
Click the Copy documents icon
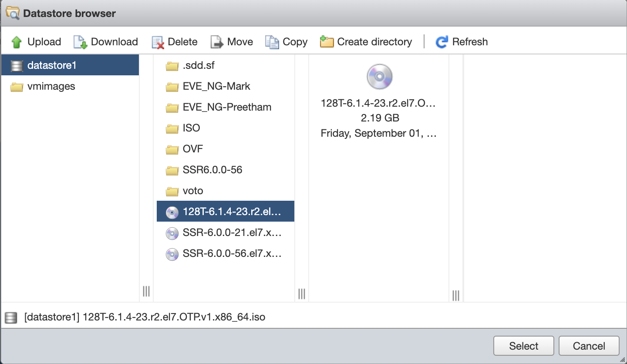(272, 42)
